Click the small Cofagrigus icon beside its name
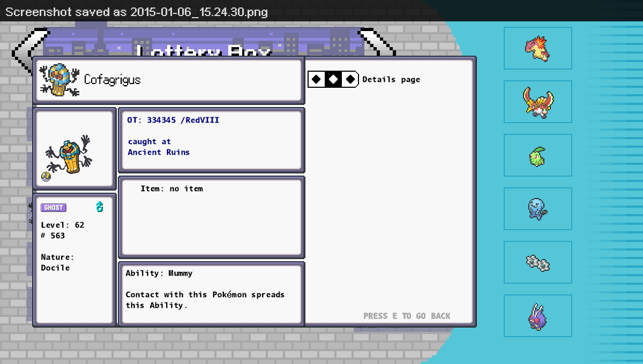This screenshot has height=364, width=643. point(59,80)
